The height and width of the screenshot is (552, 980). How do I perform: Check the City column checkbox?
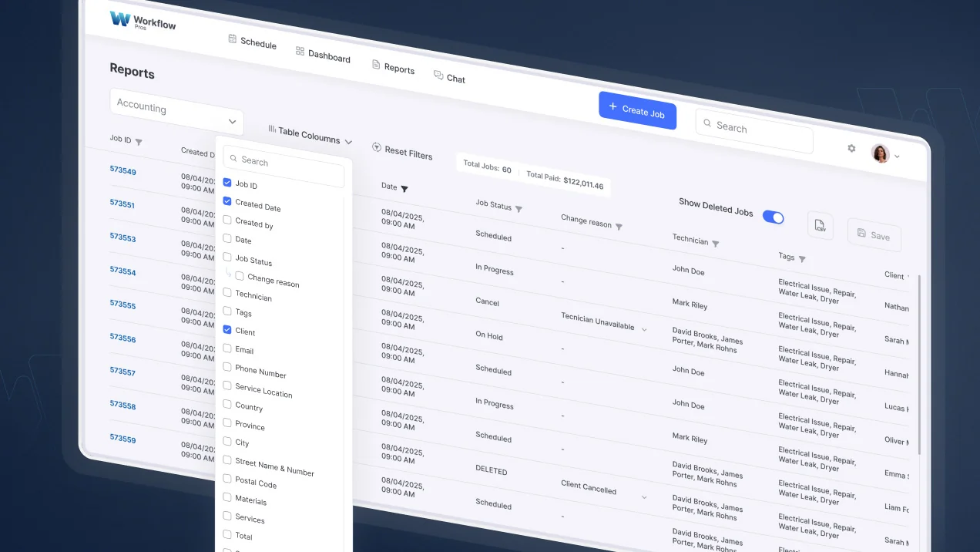(227, 441)
